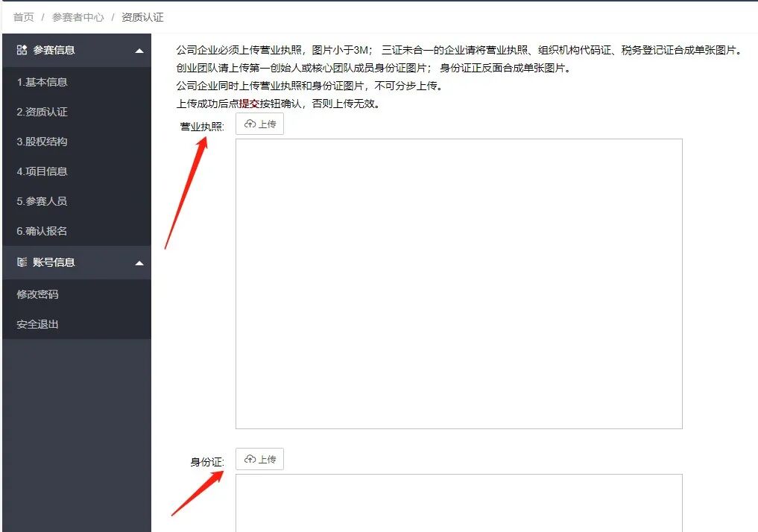
Task: Click the 上传 button next to 身份证
Action: [x=259, y=459]
